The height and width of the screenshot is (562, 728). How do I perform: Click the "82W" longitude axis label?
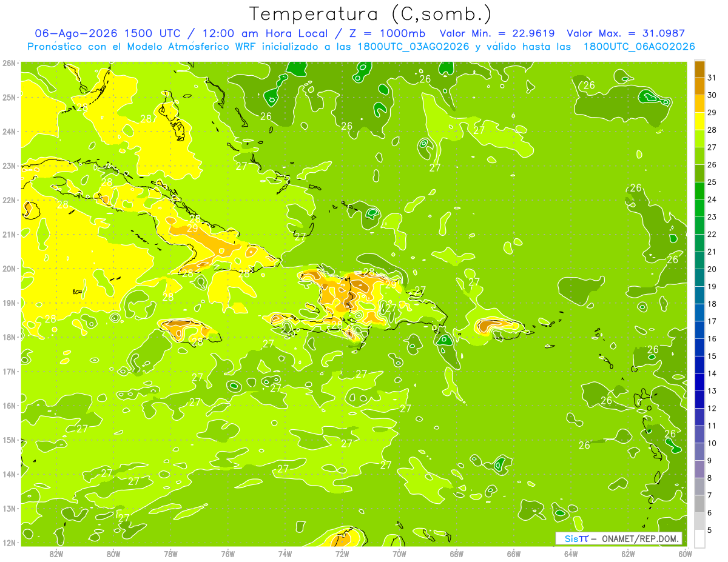56,553
